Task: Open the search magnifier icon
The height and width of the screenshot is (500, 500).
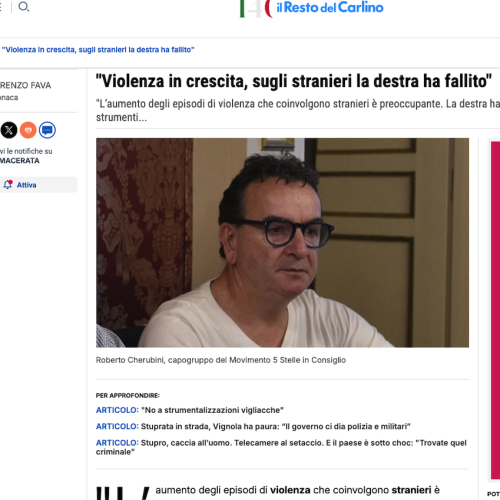Action: tap(23, 6)
